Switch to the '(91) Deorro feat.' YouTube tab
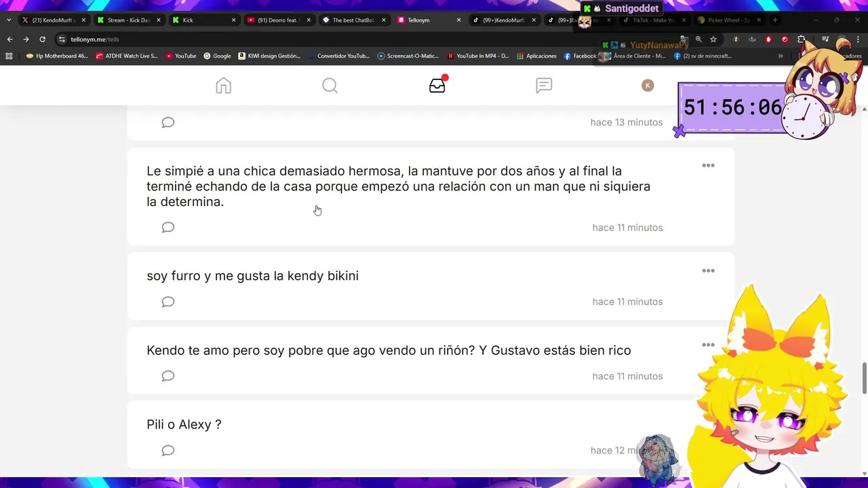868x488 pixels. (x=278, y=20)
